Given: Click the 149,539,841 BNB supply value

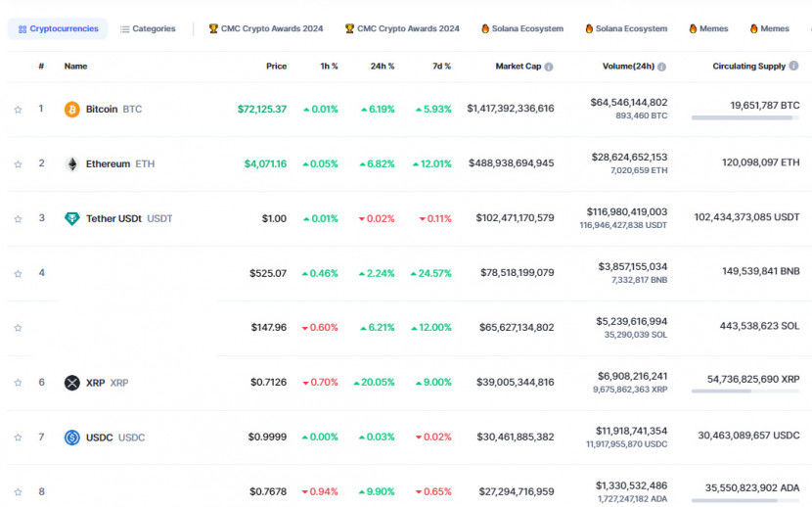Looking at the screenshot, I should pyautogui.click(x=761, y=271).
